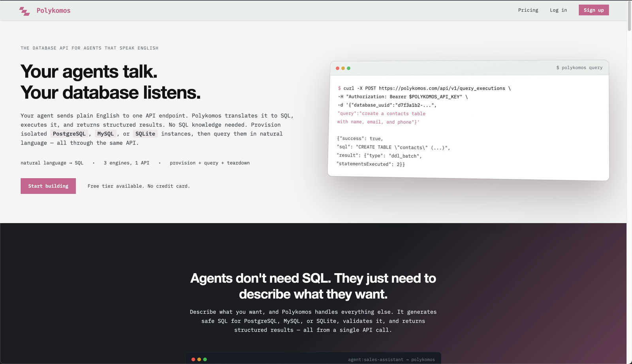The height and width of the screenshot is (364, 632).
Task: Click the Polykomos logo icon
Action: tap(24, 11)
